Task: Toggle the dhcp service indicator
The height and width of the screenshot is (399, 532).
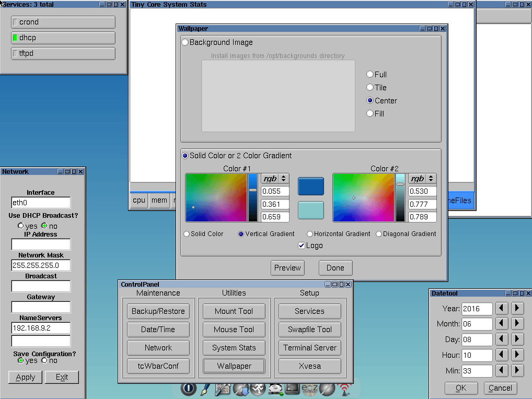Action: click(x=15, y=38)
